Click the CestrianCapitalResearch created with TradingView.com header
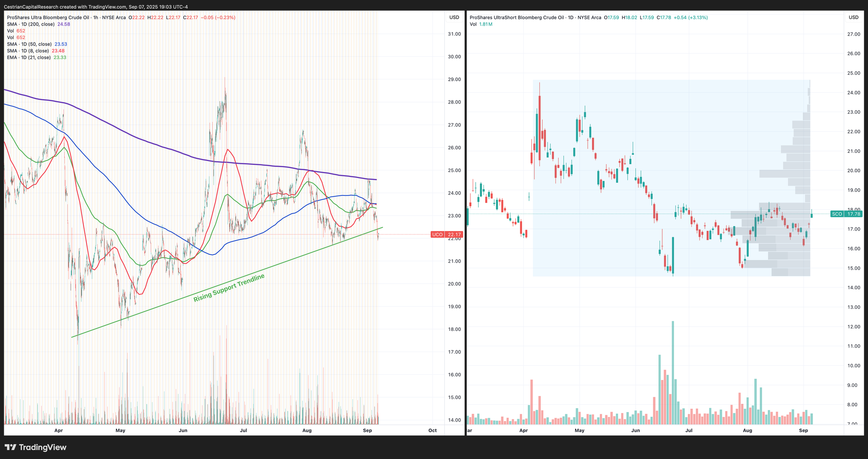The width and height of the screenshot is (868, 459). pyautogui.click(x=95, y=7)
